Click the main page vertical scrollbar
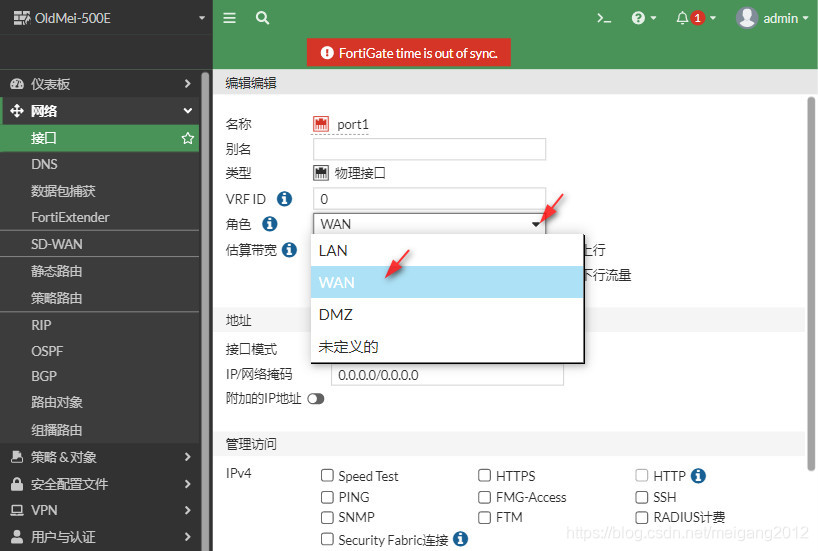The width and height of the screenshot is (818, 551). (811, 284)
